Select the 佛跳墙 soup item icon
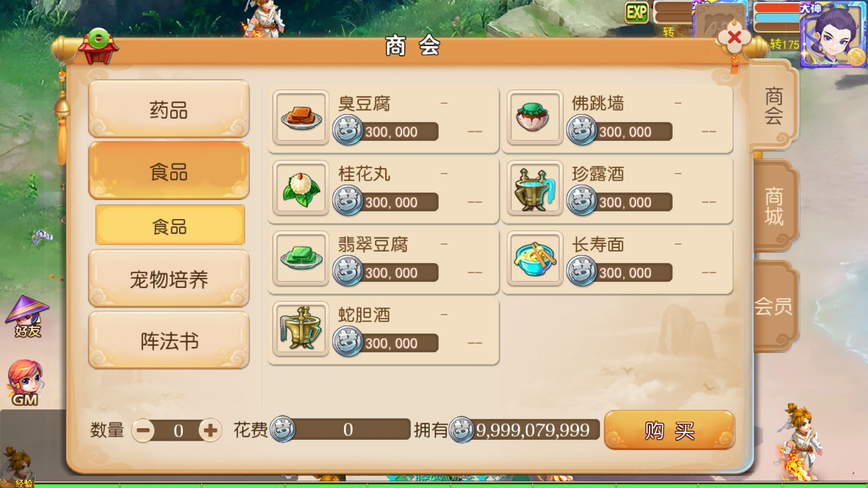The width and height of the screenshot is (868, 488). [x=535, y=118]
